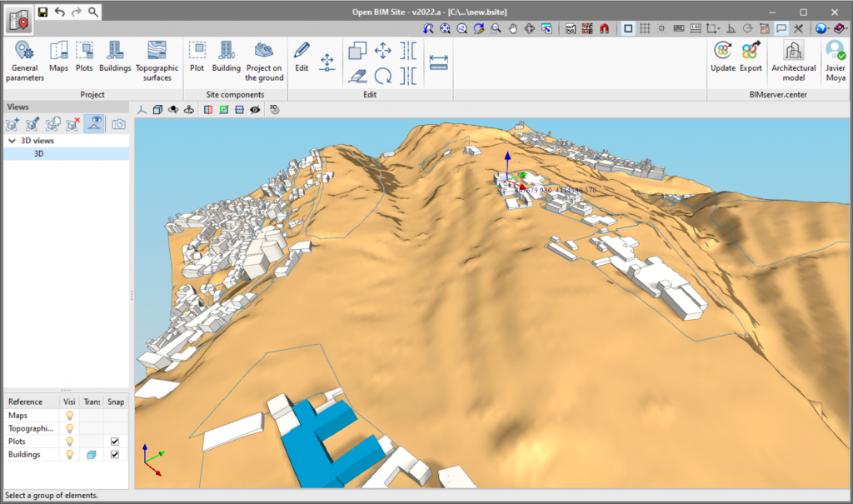853x504 pixels.
Task: Click the Transparency cube icon for Buildings
Action: tap(91, 454)
